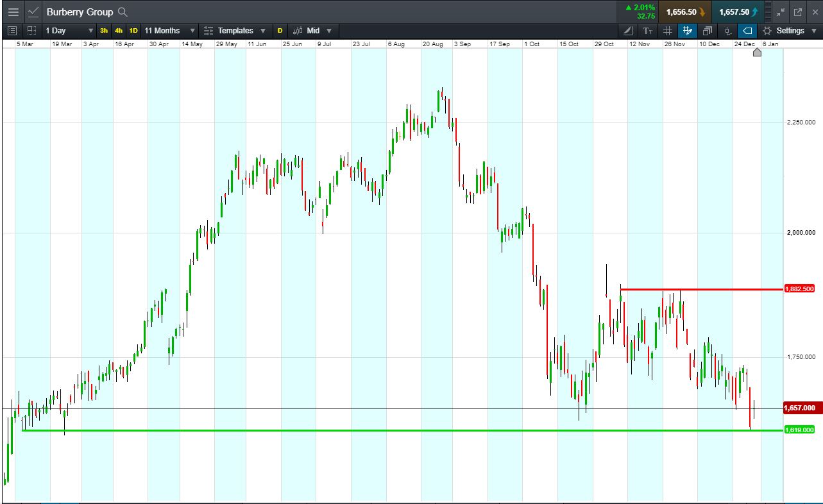823x504 pixels.
Task: Open the Templates dropdown arrow
Action: [263, 30]
